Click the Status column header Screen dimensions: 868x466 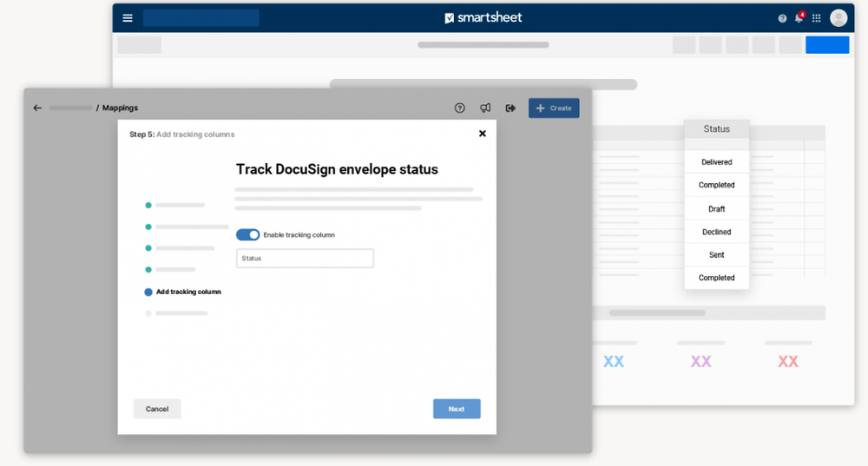[x=716, y=129]
